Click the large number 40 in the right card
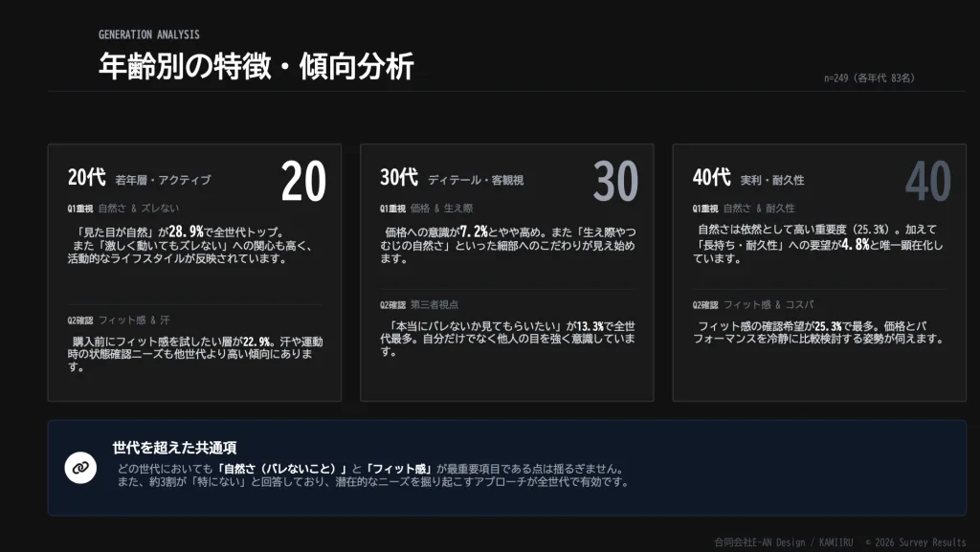The image size is (980, 552). click(x=927, y=182)
